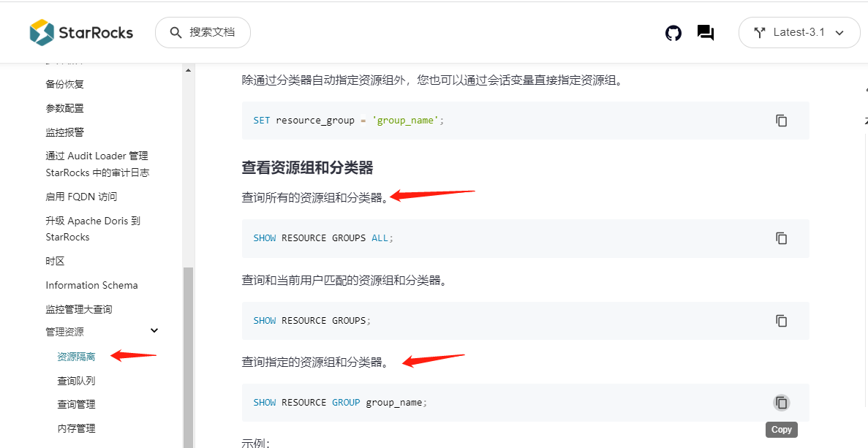Copy the SET resource_group code snippet
The width and height of the screenshot is (868, 448).
coord(781,121)
